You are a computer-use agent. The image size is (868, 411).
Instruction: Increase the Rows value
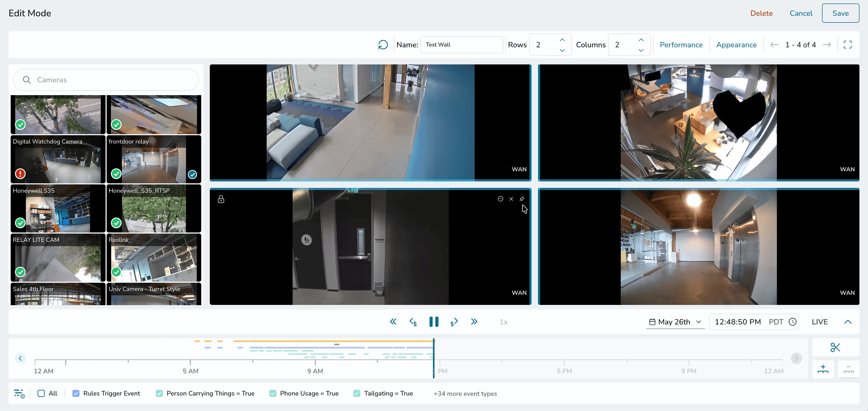coord(562,40)
